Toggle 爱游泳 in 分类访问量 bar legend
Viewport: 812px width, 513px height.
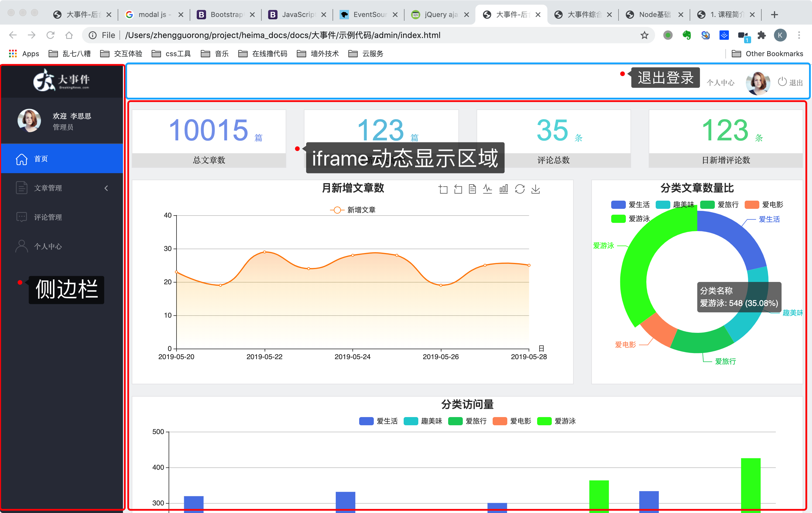[556, 421]
